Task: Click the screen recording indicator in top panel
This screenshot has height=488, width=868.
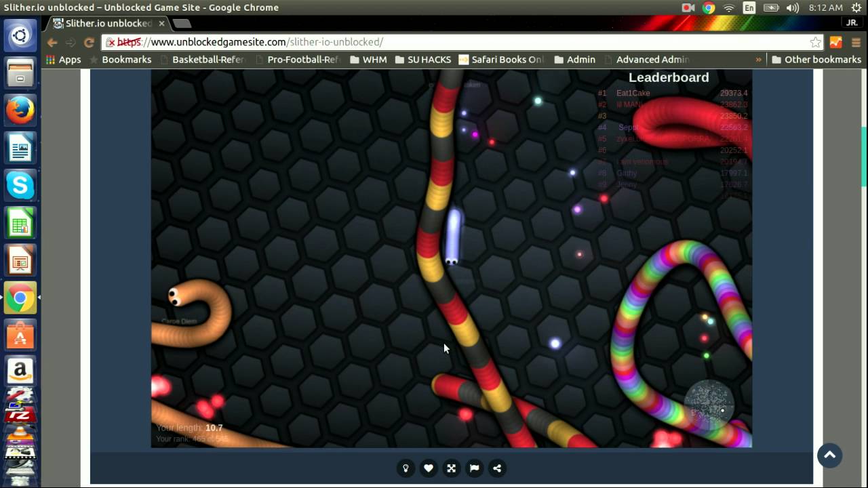Action: (x=688, y=7)
